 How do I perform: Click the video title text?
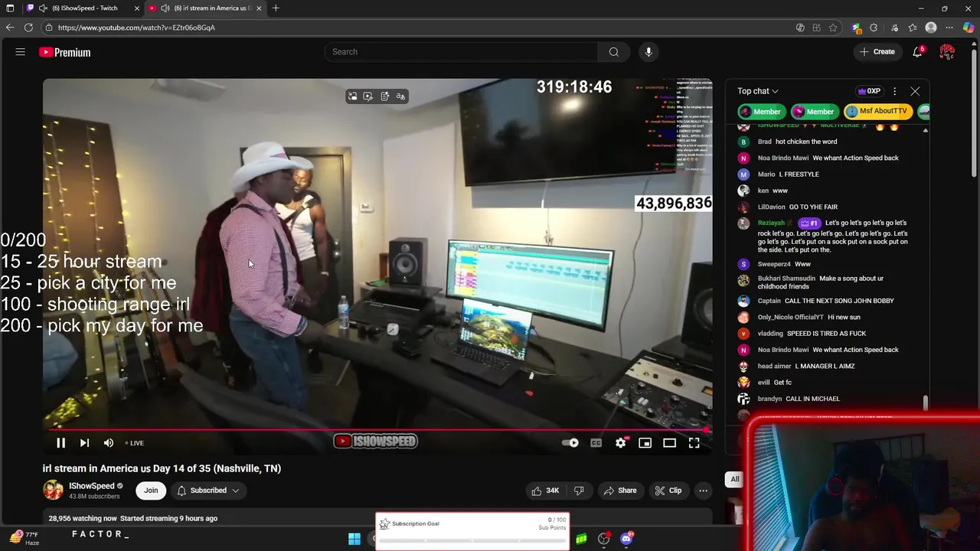[x=162, y=468]
